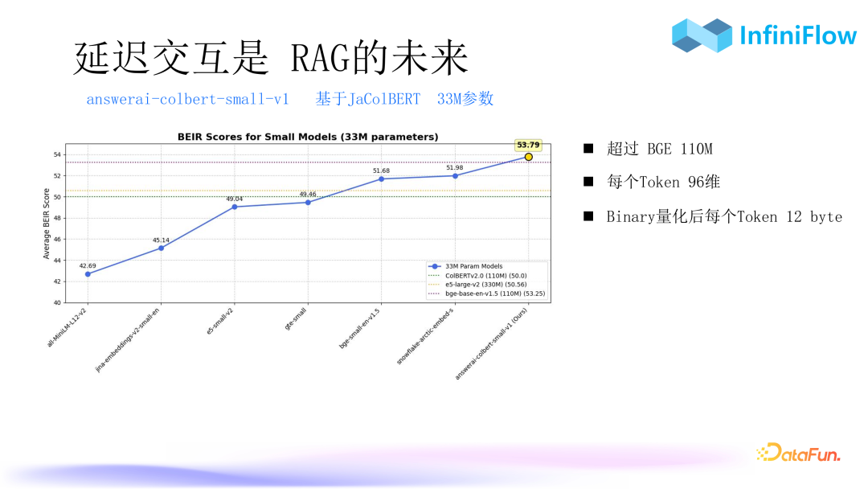This screenshot has width=868, height=489.
Task: Click the data point labeled 51.68
Action: (382, 177)
